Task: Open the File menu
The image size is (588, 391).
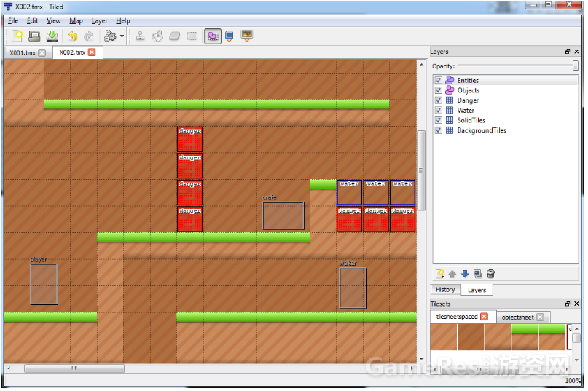Action: pos(13,21)
